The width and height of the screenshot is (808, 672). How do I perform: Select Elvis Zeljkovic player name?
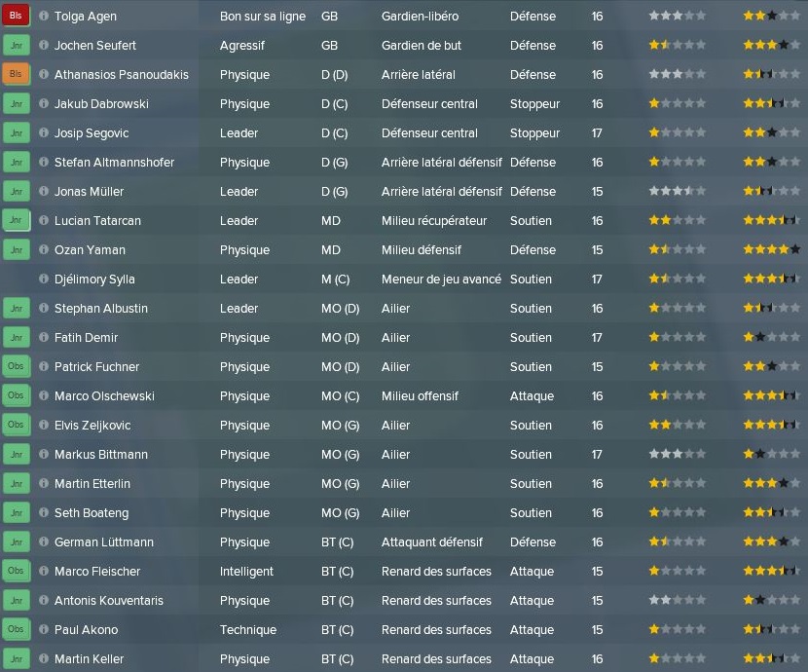coord(92,426)
